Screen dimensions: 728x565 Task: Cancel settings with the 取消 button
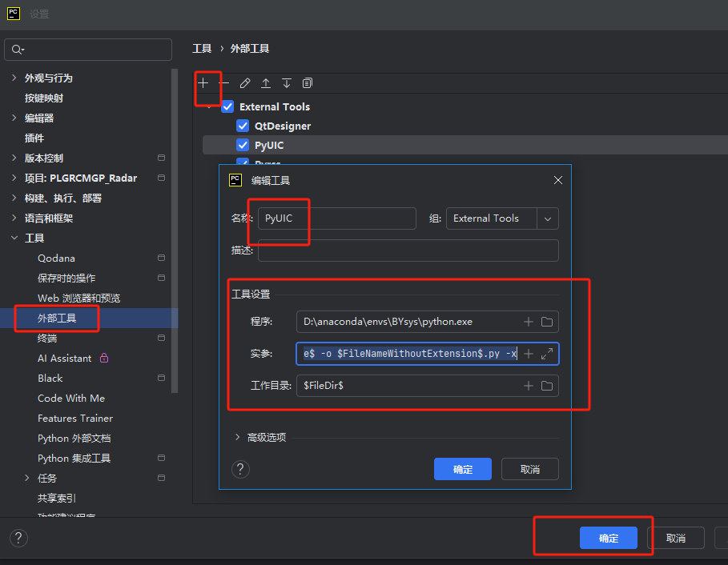(x=677, y=538)
